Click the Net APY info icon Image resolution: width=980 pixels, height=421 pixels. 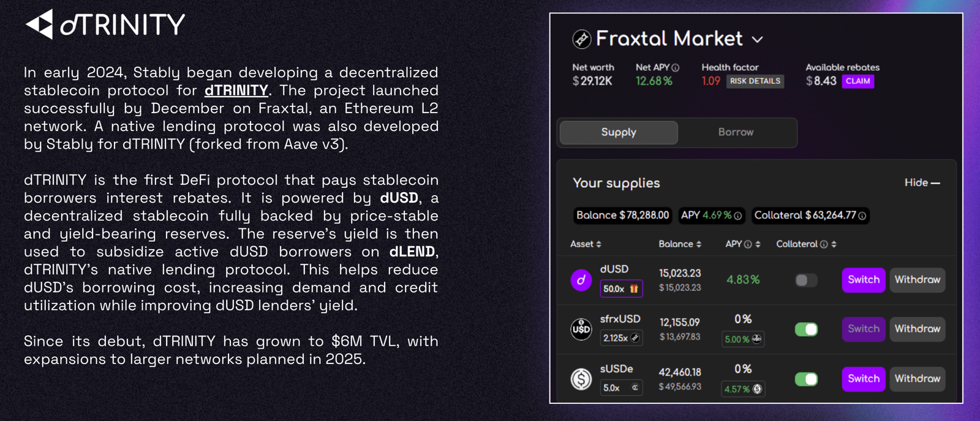[x=676, y=68]
